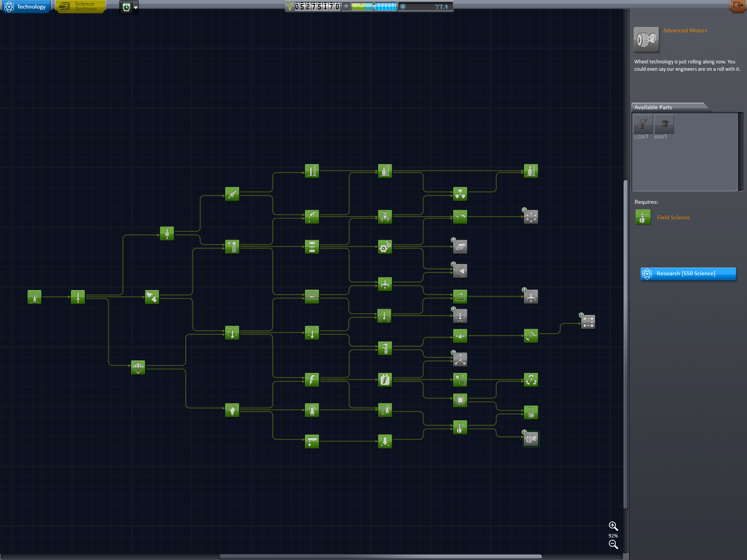Viewport: 747px width, 560px height.
Task: Switch to the Science Archives tab
Action: click(80, 7)
